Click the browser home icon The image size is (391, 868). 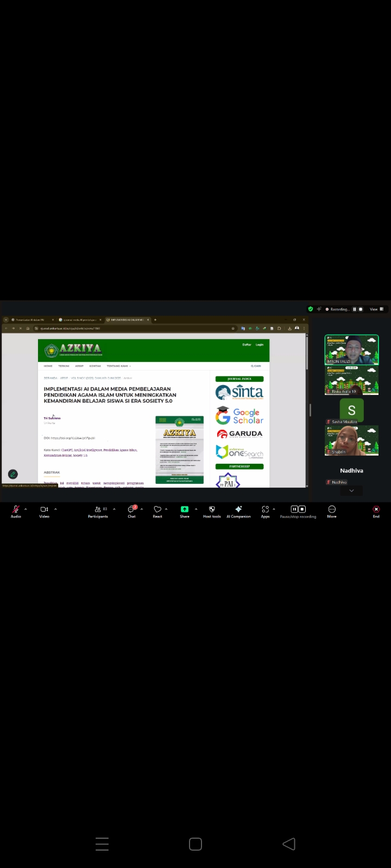28,328
